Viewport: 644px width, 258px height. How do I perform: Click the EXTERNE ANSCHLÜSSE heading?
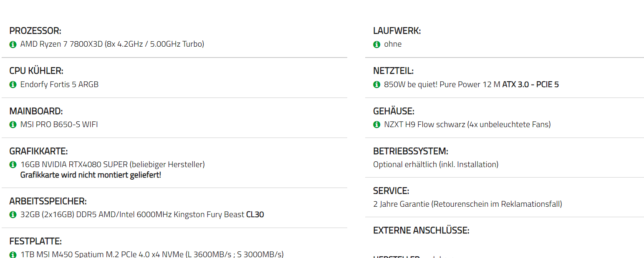(421, 230)
